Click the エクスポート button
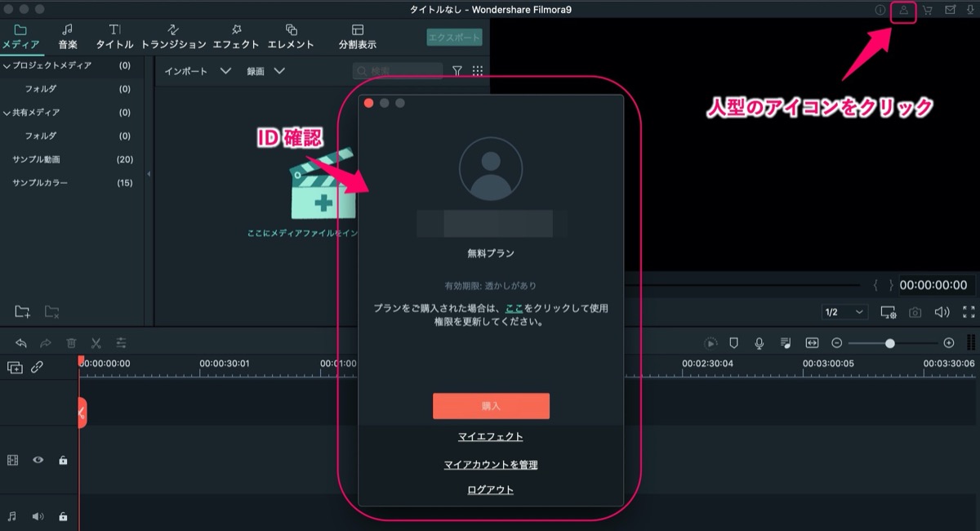The image size is (980, 531). click(x=454, y=38)
